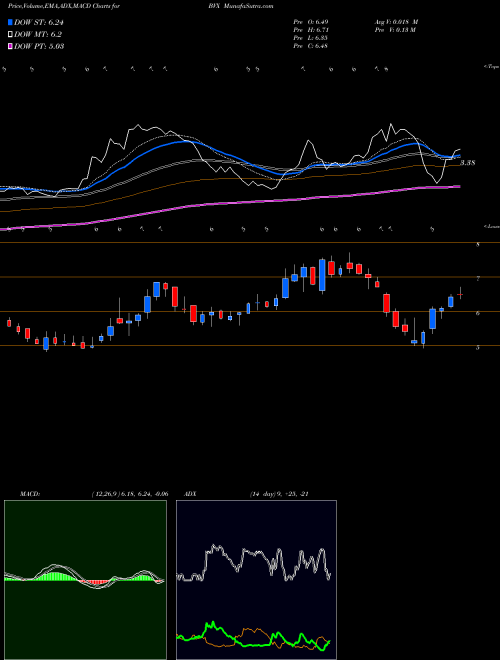Open the green MACD indicator chart
Viewport: 500px width, 660px height.
click(x=85, y=580)
